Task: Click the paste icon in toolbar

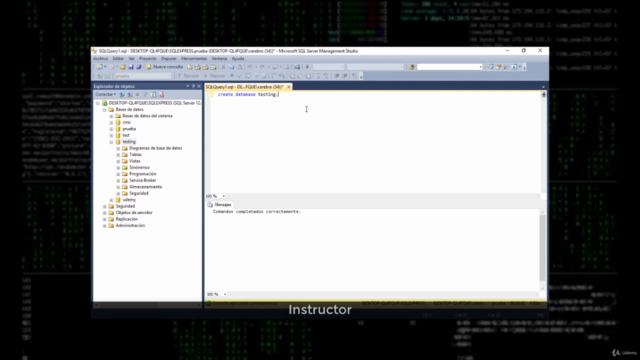Action: (x=240, y=67)
